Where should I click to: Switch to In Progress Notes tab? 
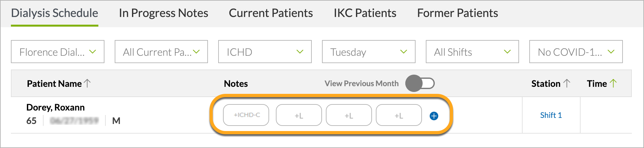(x=163, y=13)
